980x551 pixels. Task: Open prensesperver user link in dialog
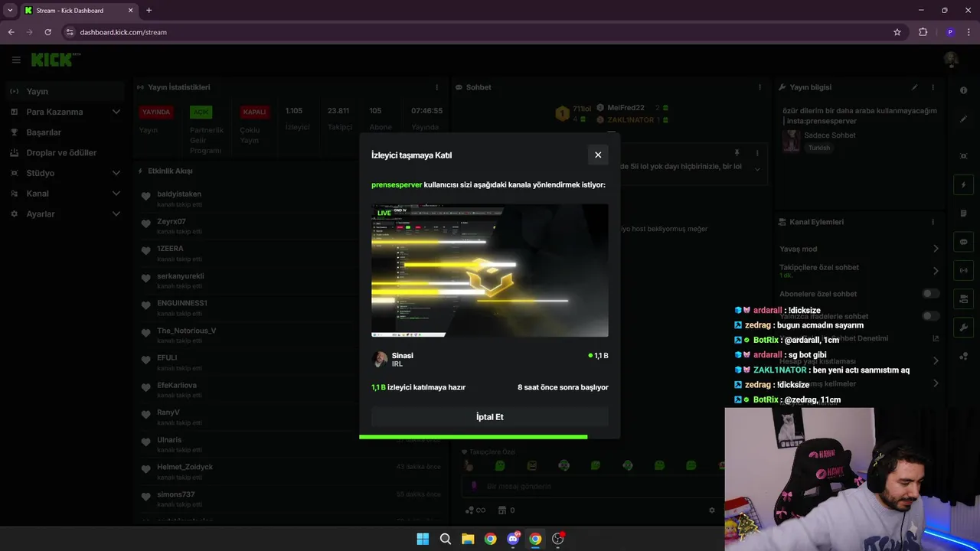coord(397,184)
